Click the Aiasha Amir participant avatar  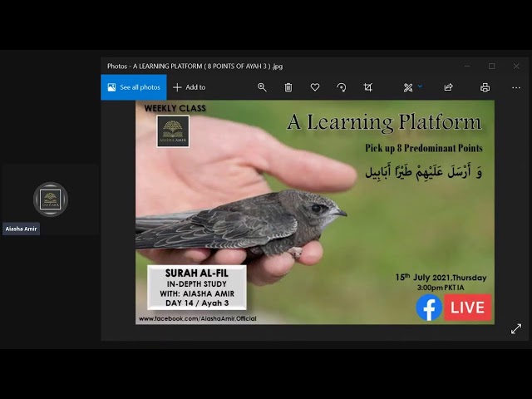tap(51, 199)
